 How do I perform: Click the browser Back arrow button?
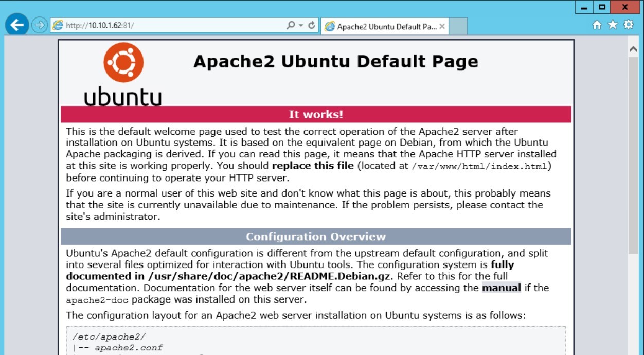[x=17, y=25]
